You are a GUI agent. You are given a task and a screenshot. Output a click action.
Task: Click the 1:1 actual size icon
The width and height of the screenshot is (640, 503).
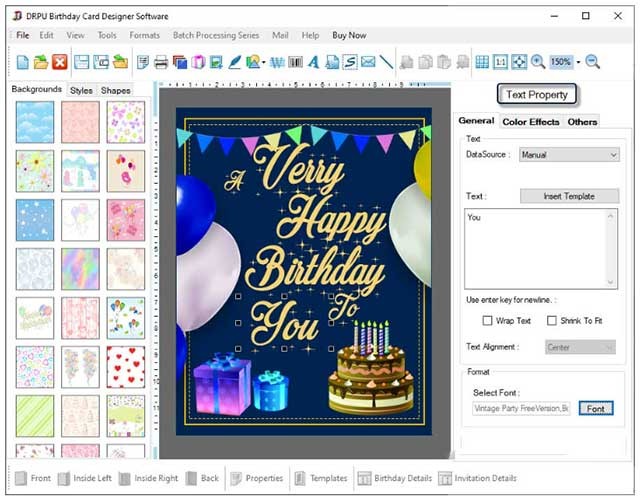click(500, 62)
